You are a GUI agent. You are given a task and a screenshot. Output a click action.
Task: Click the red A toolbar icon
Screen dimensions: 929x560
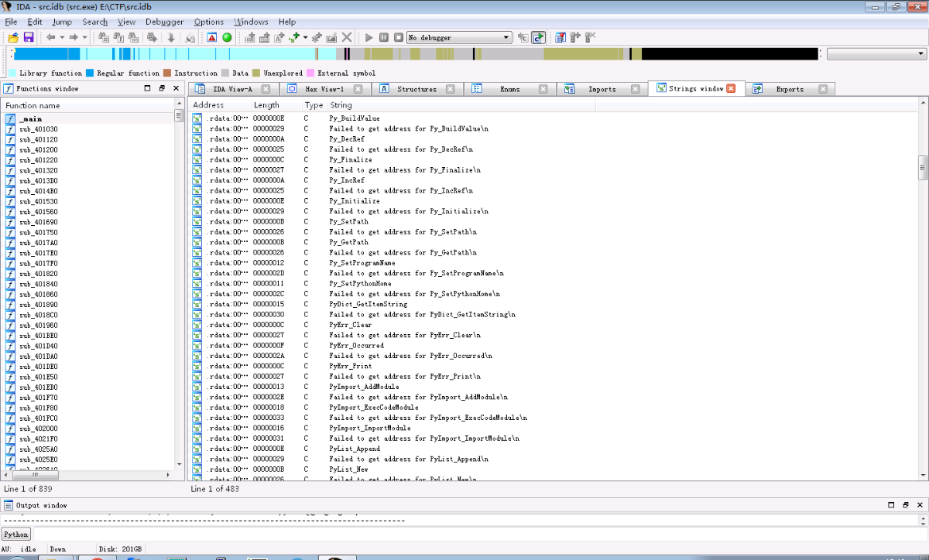point(211,37)
